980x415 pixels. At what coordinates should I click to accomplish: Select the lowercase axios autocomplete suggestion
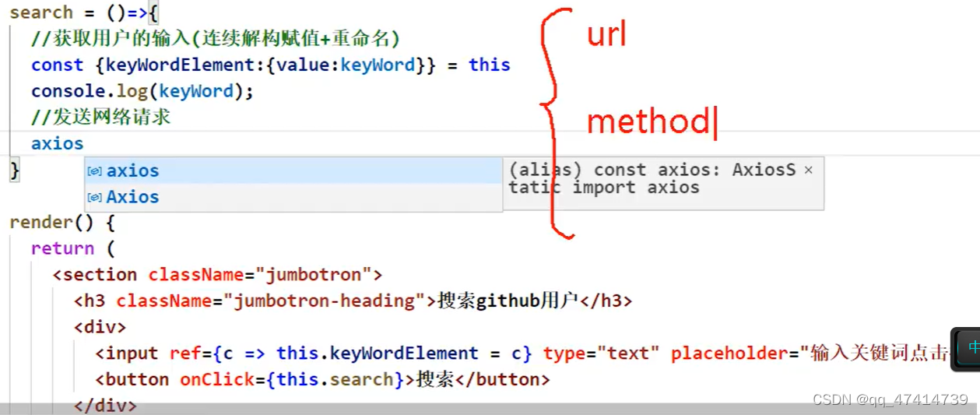coord(293,171)
